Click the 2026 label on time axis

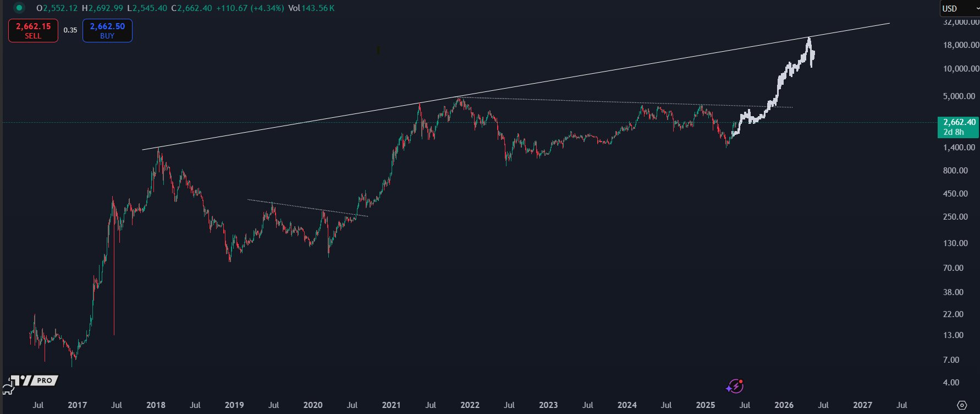pyautogui.click(x=784, y=405)
